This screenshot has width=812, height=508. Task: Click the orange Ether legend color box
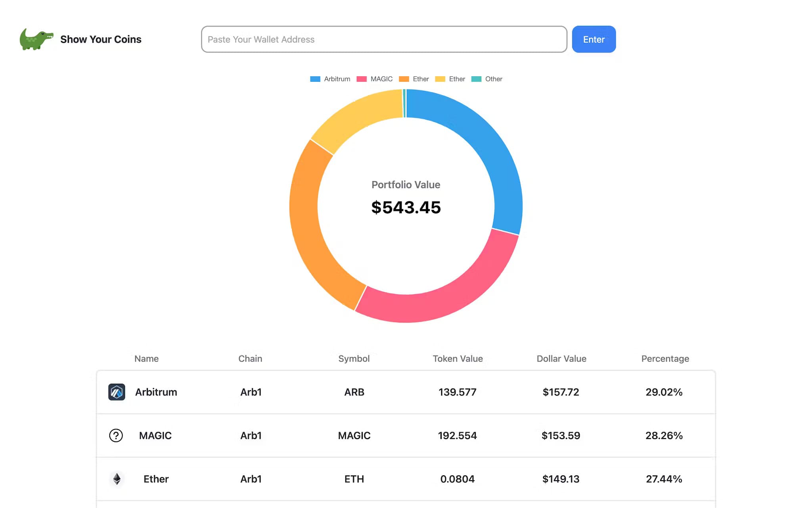pos(404,79)
